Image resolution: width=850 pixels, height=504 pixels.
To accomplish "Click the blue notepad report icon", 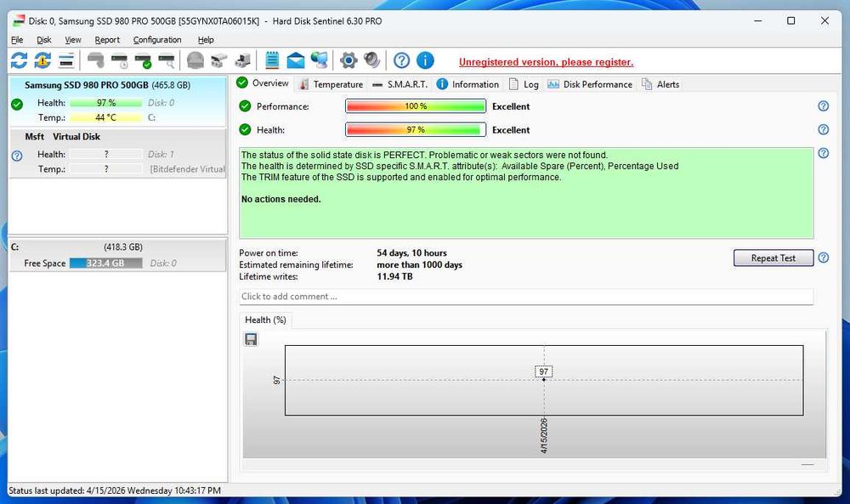I will [x=272, y=60].
